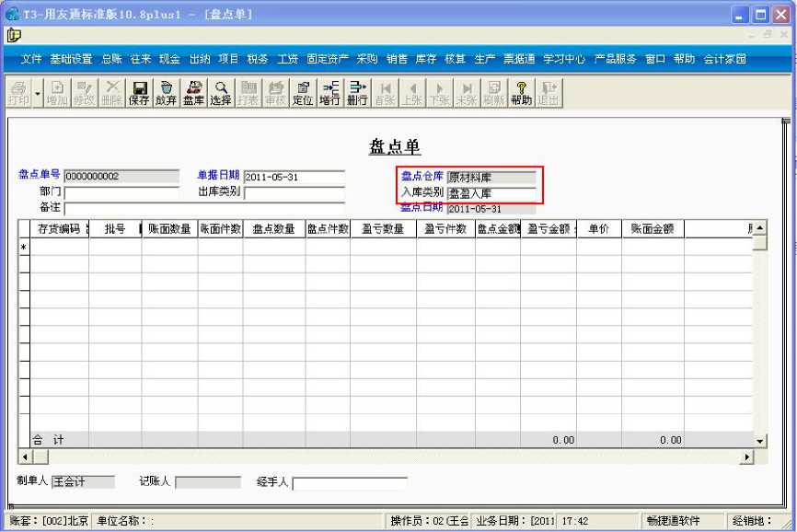
Task: Open the 总账 menu
Action: point(112,59)
